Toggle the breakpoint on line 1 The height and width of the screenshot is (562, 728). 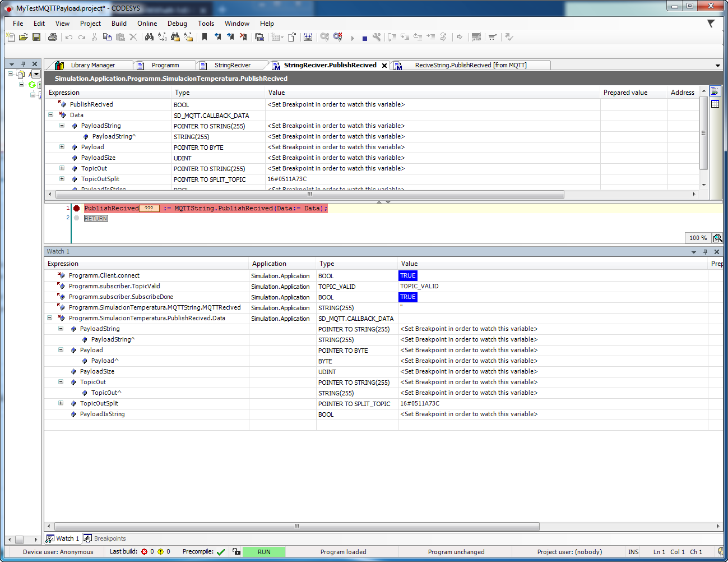click(x=76, y=208)
